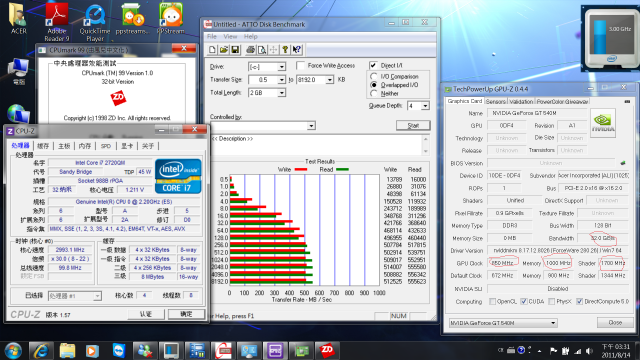This screenshot has height=360, width=640.
Task: Open the PPStream desktop icon
Action: [x=171, y=18]
